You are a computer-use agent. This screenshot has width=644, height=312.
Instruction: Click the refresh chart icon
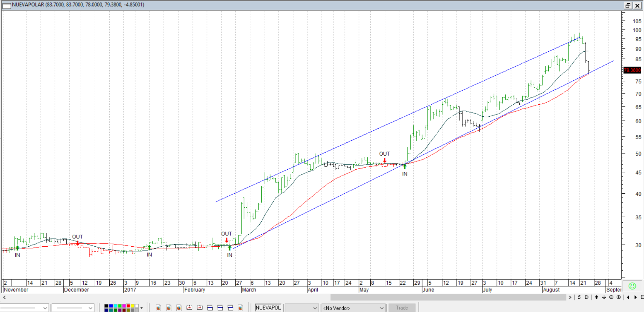tap(579, 297)
